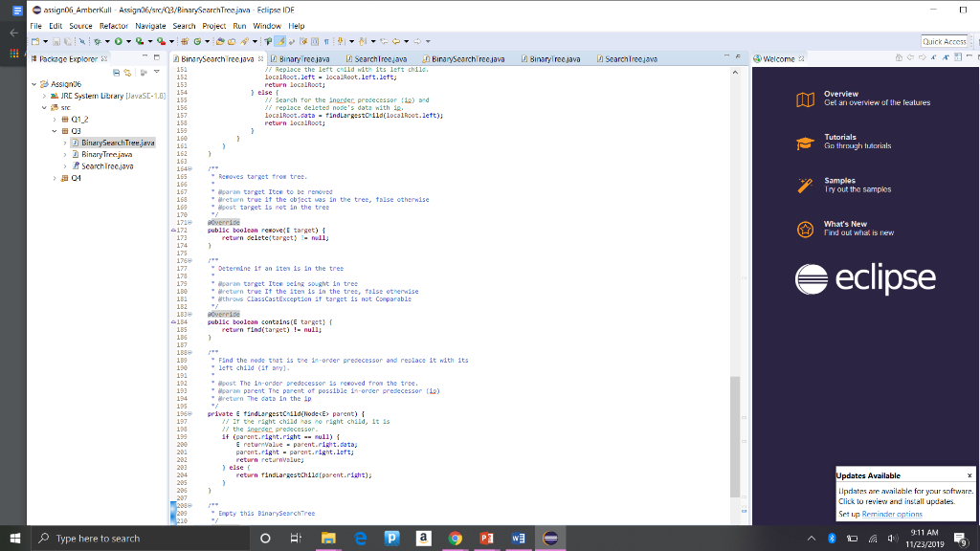Toggle code fold marker at line 196

(x=190, y=413)
